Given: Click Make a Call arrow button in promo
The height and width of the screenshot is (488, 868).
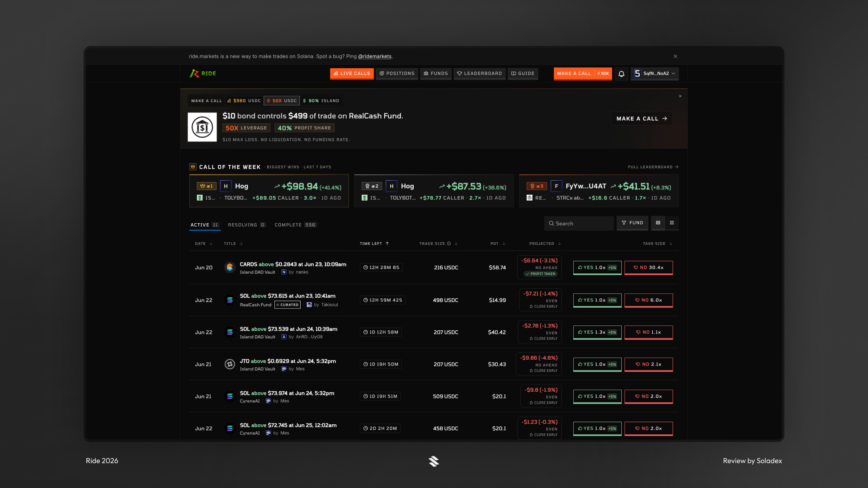Looking at the screenshot, I should [642, 118].
